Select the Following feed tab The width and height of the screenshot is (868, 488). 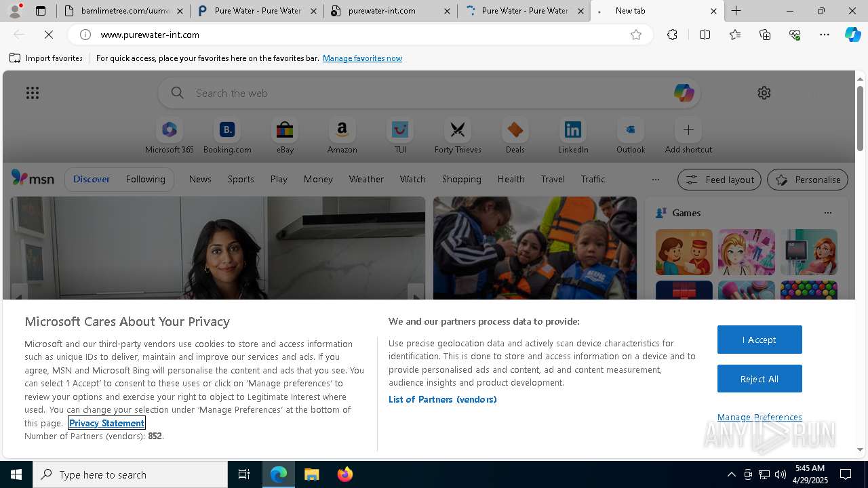click(145, 179)
